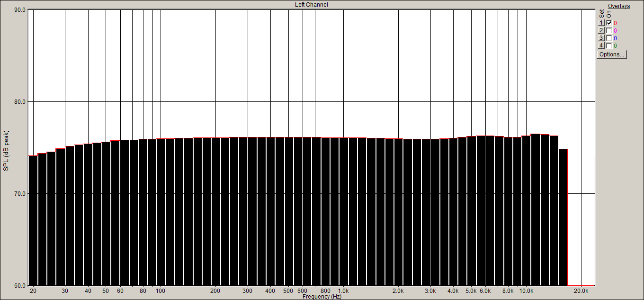
Task: Click the 60.0 level axis value
Action: [20, 286]
